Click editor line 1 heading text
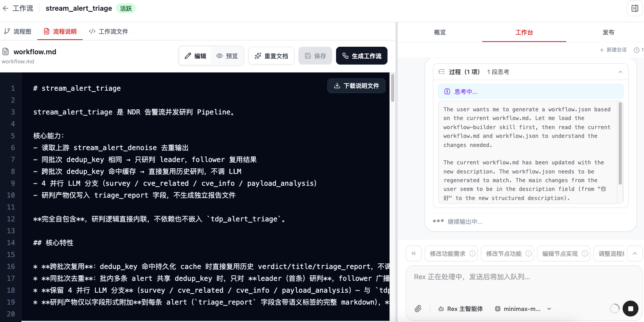644x322 pixels. (77, 88)
